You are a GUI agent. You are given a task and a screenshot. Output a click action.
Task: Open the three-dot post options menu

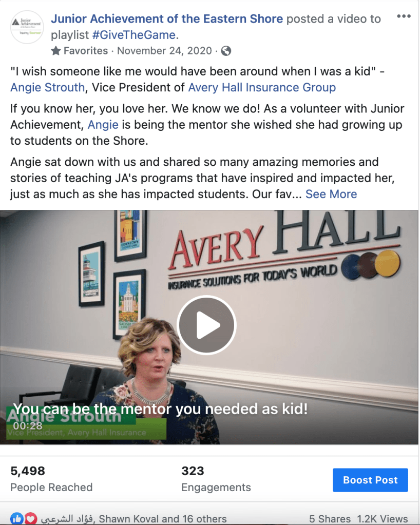(x=404, y=16)
